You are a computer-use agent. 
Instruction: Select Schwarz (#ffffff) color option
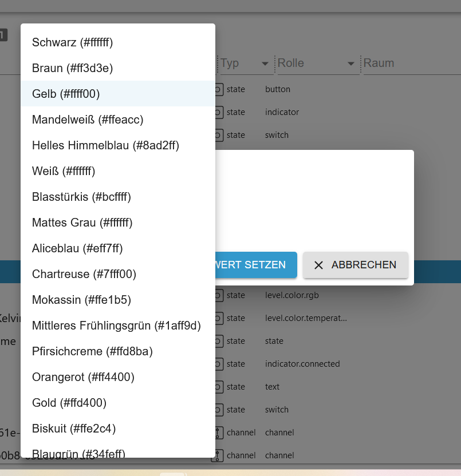point(73,42)
